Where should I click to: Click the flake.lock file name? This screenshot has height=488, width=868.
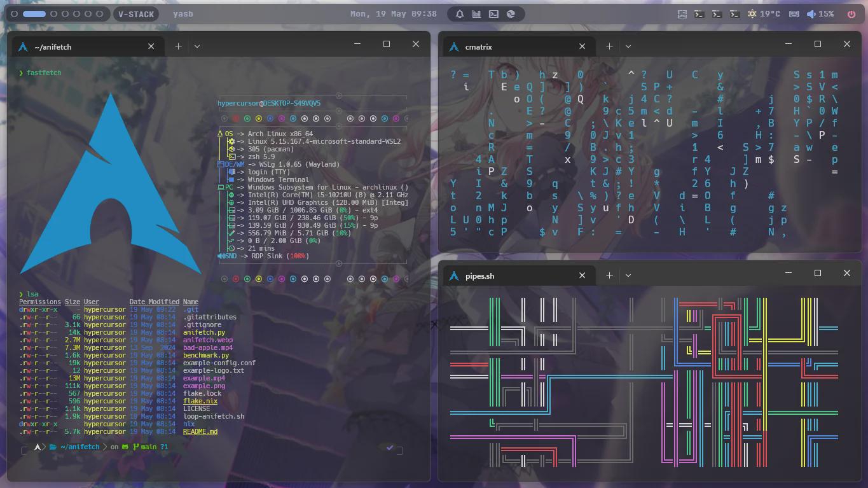click(x=202, y=393)
